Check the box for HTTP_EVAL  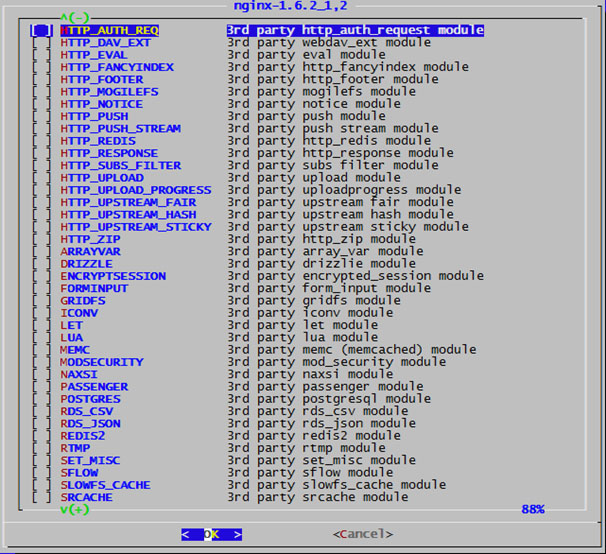tap(41, 55)
